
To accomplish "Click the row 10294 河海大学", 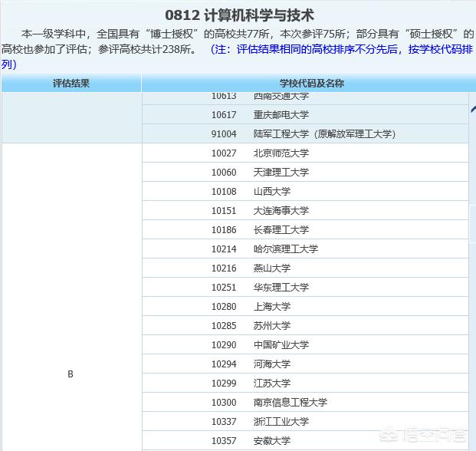I will (x=305, y=364).
